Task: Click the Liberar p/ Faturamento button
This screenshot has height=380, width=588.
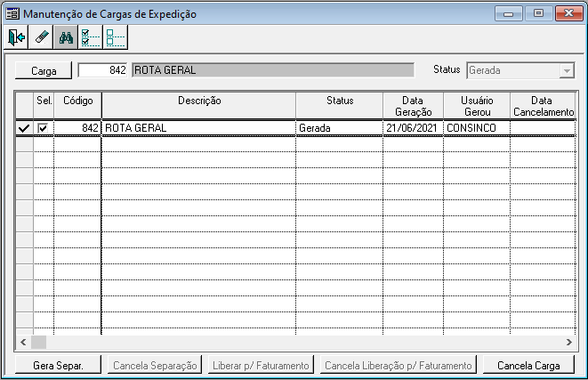Action: 261,365
